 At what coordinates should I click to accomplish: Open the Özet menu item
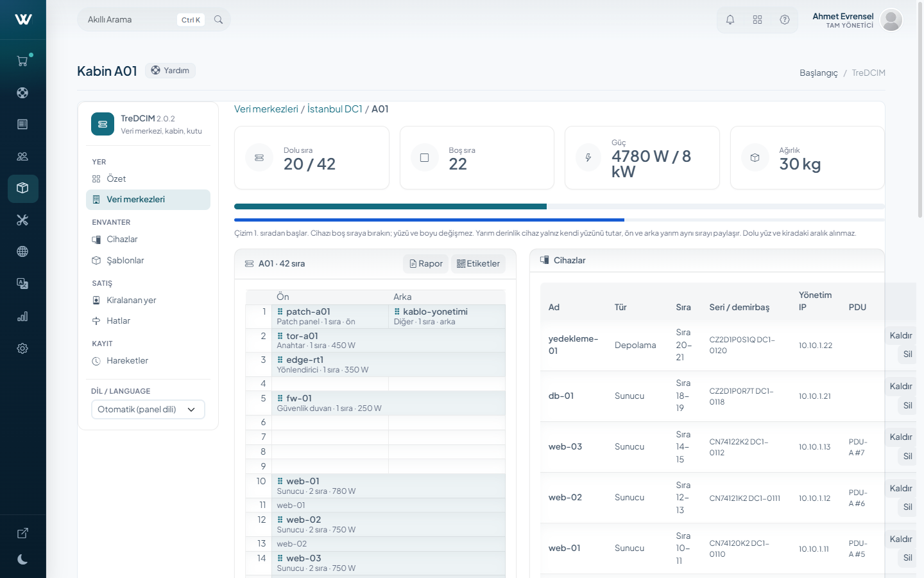coord(148,179)
